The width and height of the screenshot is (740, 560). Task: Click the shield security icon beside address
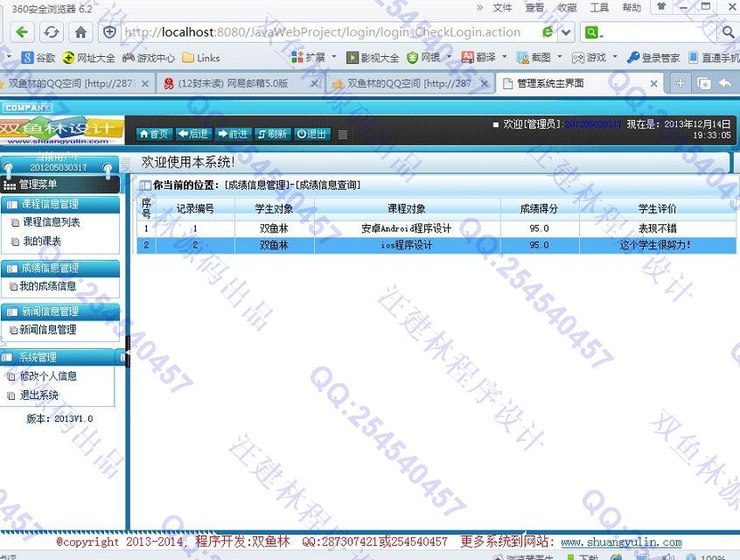[x=109, y=32]
